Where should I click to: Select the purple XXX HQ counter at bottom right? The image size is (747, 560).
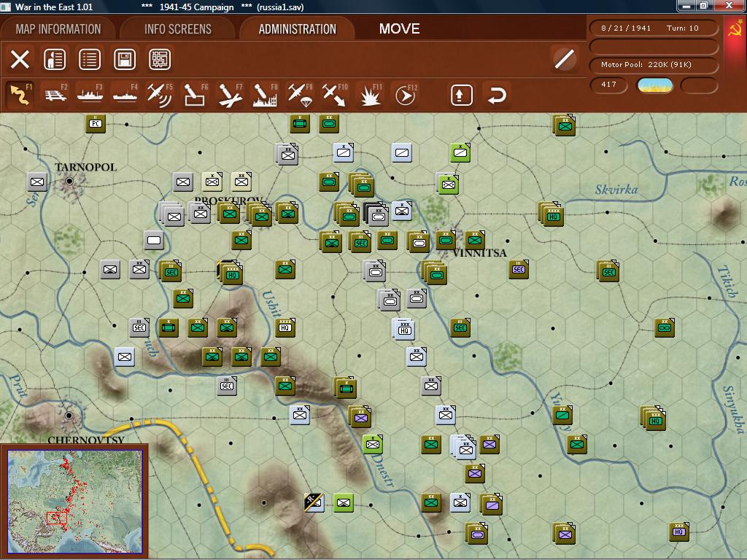[679, 532]
